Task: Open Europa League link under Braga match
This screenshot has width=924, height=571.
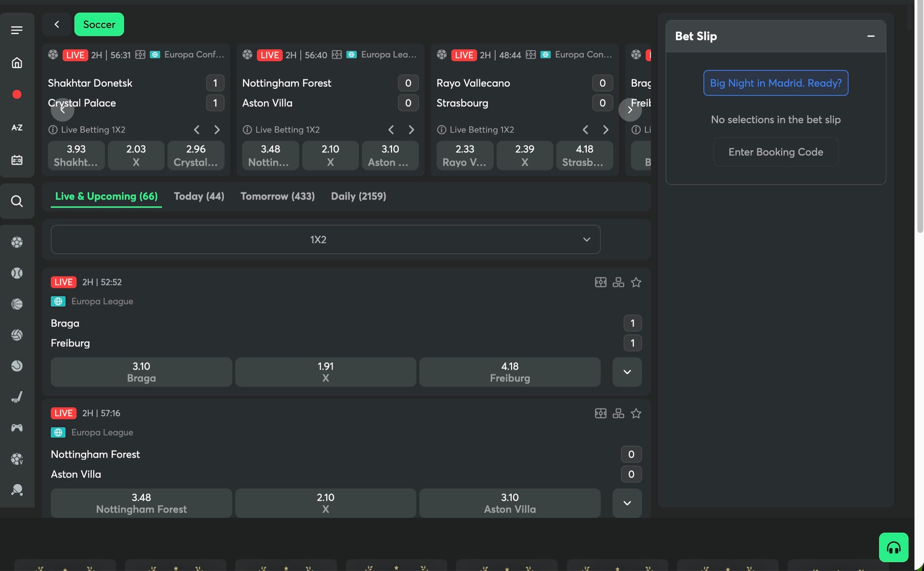Action: [x=102, y=301]
